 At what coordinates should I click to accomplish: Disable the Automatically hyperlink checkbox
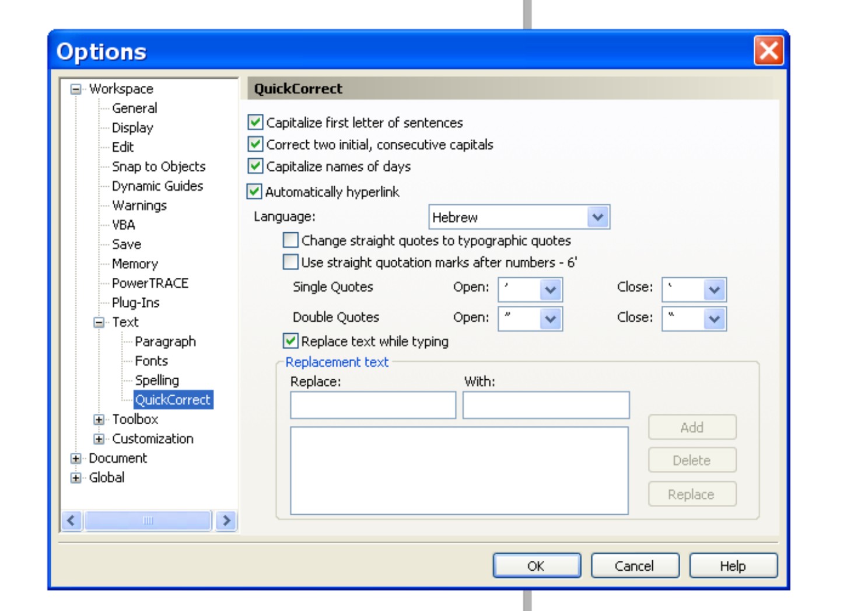254,191
